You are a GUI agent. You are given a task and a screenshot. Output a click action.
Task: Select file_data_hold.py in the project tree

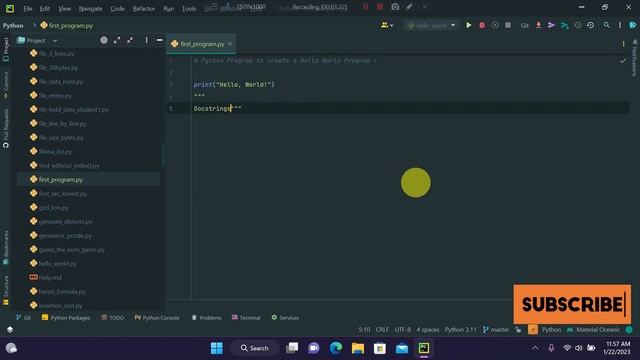pyautogui.click(x=61, y=82)
